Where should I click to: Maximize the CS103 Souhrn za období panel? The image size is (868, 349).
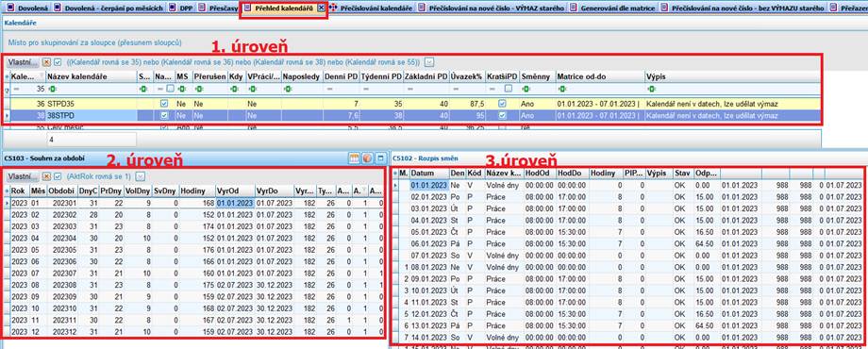pyautogui.click(x=380, y=158)
